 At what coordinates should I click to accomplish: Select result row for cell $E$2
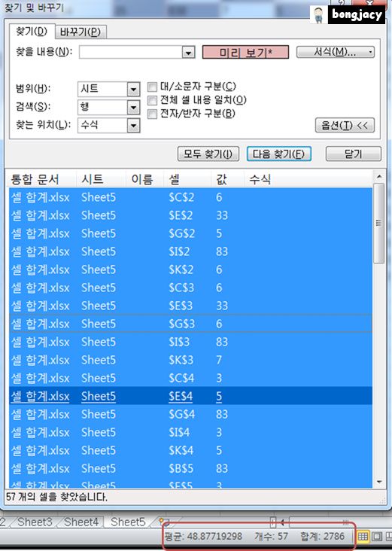[190, 215]
